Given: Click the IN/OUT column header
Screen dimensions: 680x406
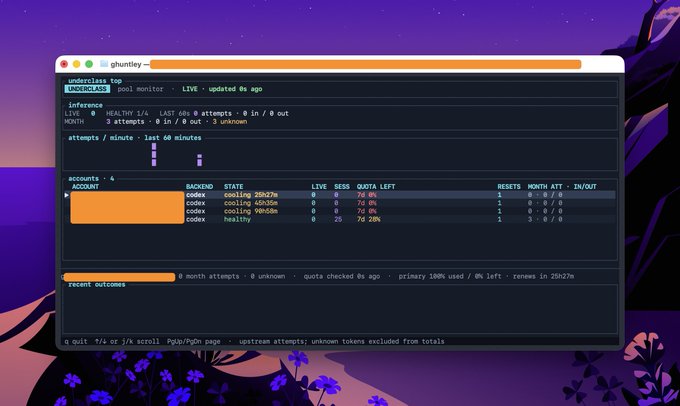Looking at the screenshot, I should pyautogui.click(x=585, y=187).
